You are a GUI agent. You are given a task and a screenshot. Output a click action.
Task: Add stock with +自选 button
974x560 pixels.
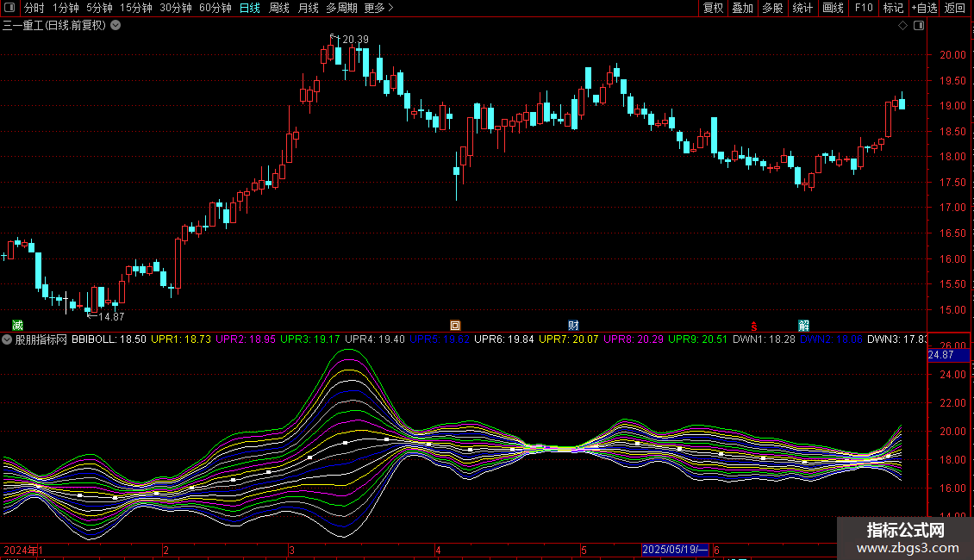coord(924,8)
